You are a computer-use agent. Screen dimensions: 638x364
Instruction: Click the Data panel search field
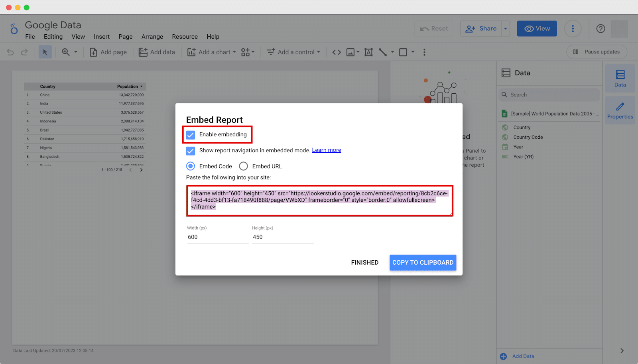coord(549,95)
